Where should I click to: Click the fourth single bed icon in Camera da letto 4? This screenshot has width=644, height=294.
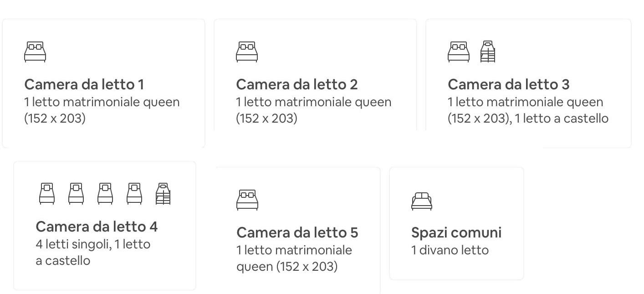(x=134, y=194)
